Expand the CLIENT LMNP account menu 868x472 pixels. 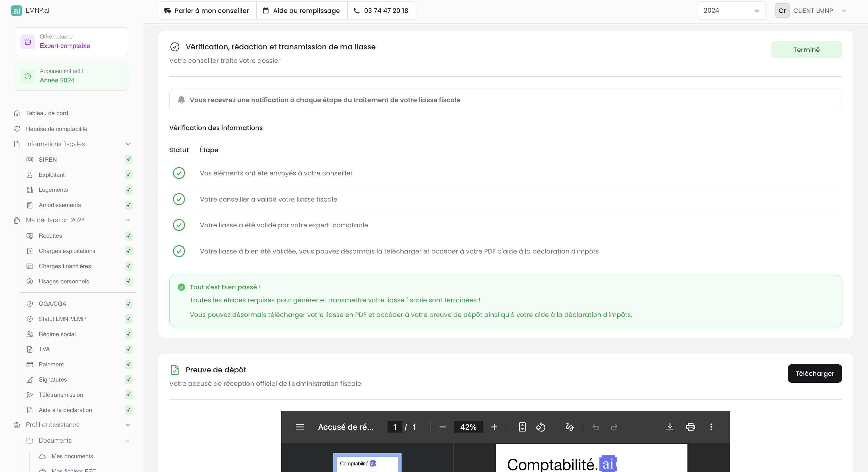point(844,10)
